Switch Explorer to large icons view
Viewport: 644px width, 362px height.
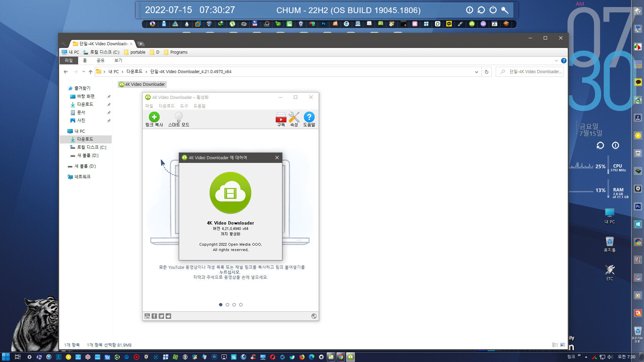point(562,345)
